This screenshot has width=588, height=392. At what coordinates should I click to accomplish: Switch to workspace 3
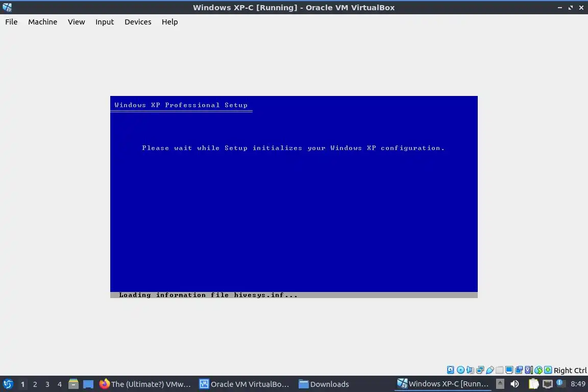coord(47,384)
